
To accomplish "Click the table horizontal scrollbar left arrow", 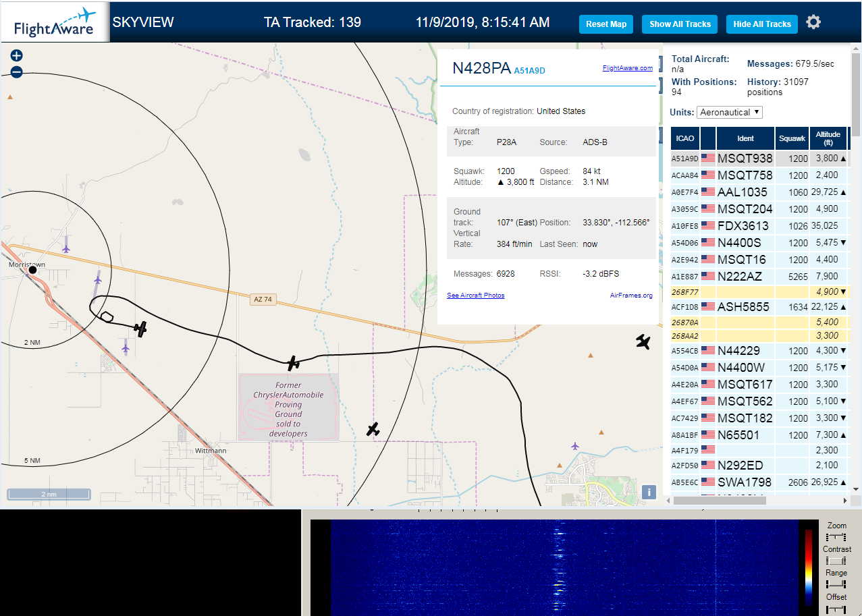I will (x=668, y=501).
